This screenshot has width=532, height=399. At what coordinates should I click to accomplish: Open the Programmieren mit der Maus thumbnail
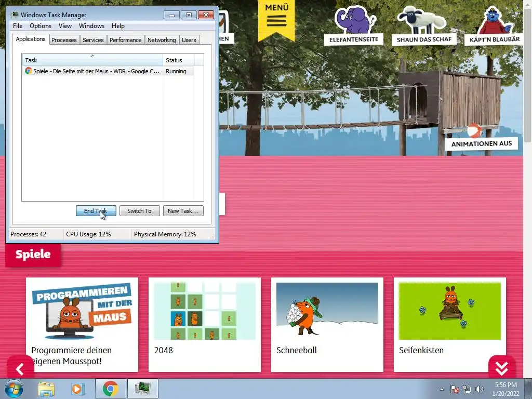pyautogui.click(x=82, y=311)
